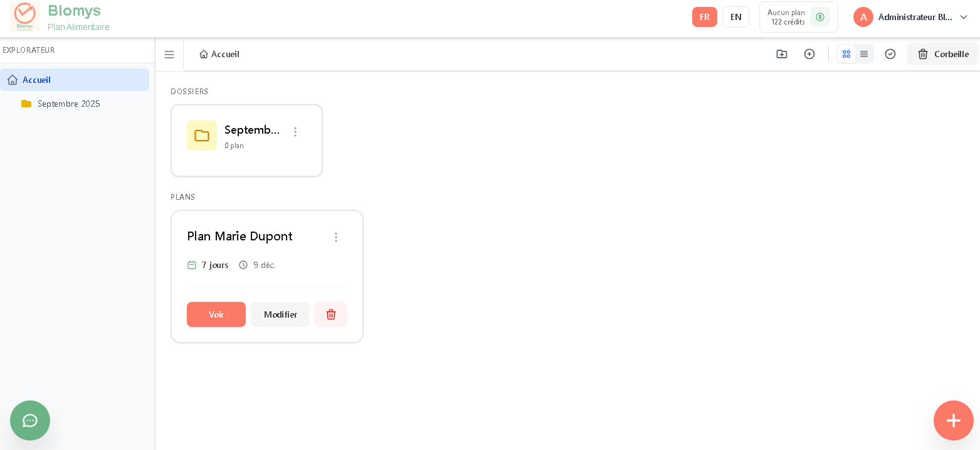
Task: Open options menu for Septembre folder card
Action: pos(295,132)
